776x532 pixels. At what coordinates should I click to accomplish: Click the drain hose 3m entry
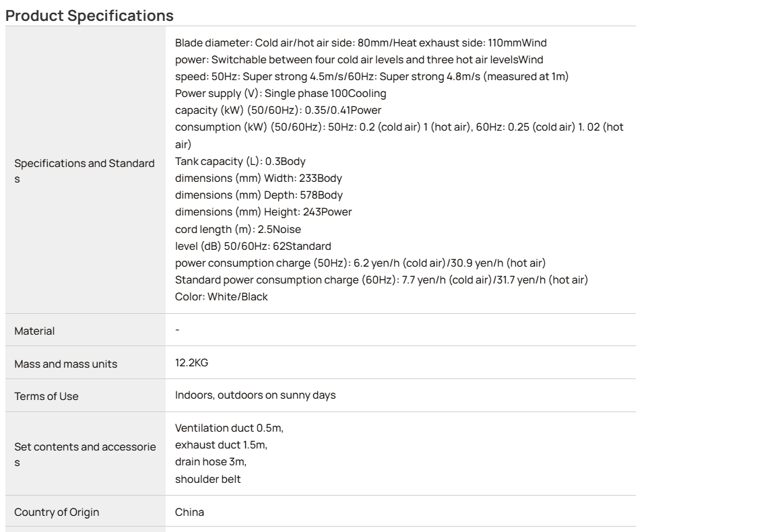pos(210,462)
